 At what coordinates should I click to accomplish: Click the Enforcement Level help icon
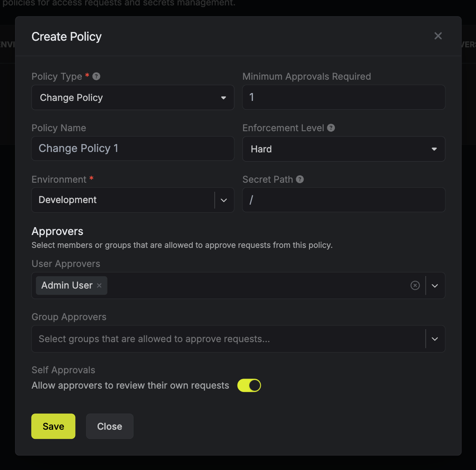click(x=331, y=128)
